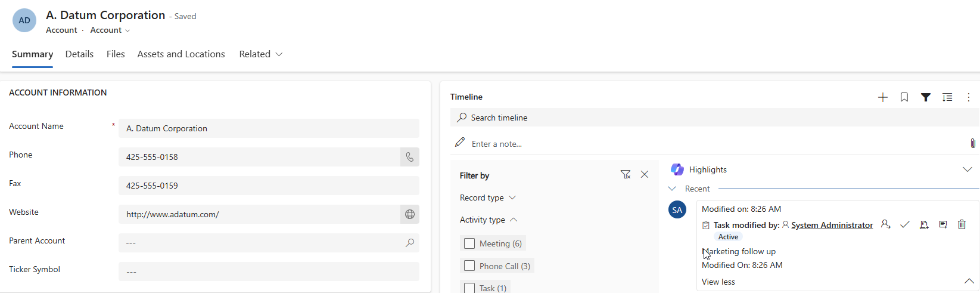Assign the task using the person icon

886,224
